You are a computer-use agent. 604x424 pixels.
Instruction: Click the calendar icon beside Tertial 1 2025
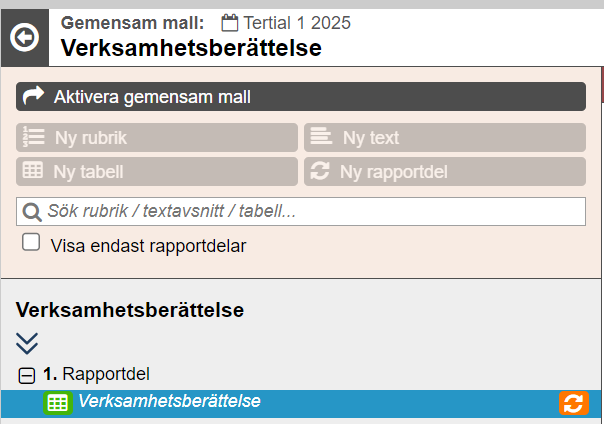pos(230,22)
